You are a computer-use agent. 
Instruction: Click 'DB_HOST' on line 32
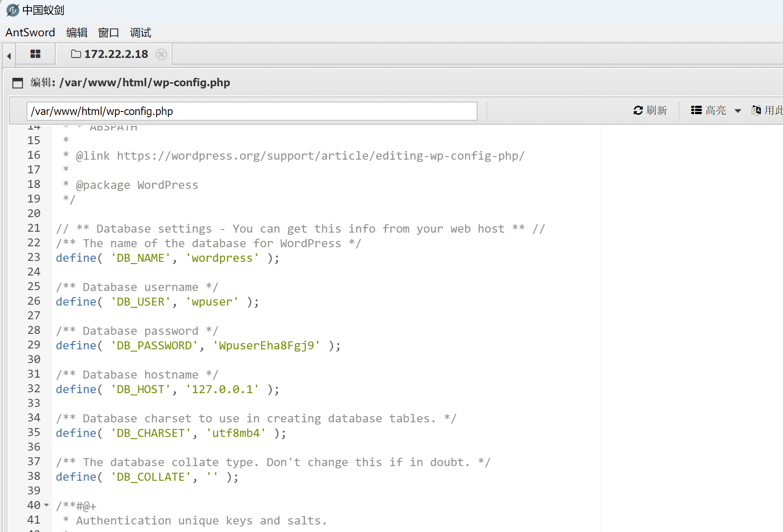pos(141,389)
